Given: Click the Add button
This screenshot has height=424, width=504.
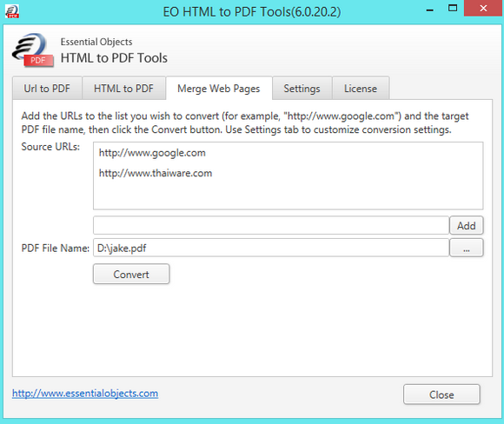Looking at the screenshot, I should coord(466,226).
